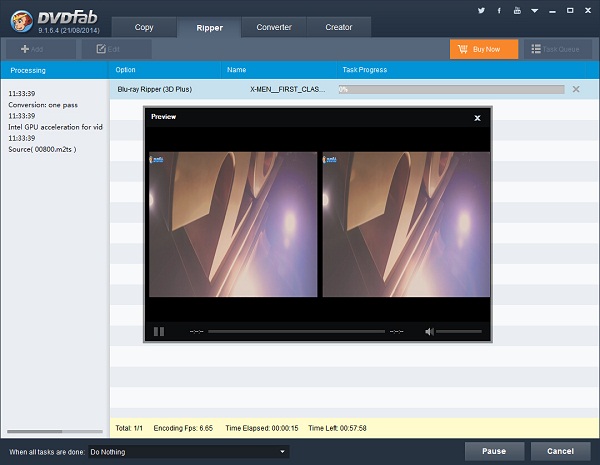Click the Option column header
The image size is (600, 465).
pos(165,70)
